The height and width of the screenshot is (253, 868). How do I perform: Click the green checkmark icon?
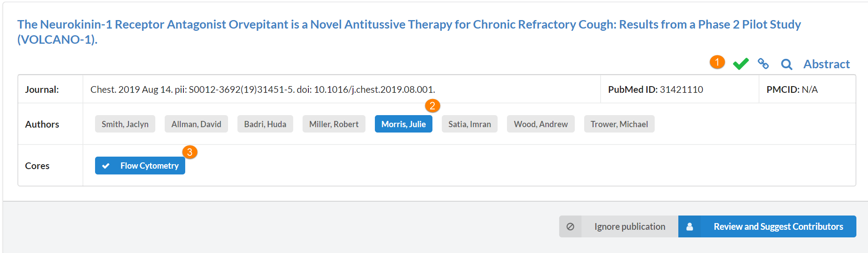coord(741,64)
